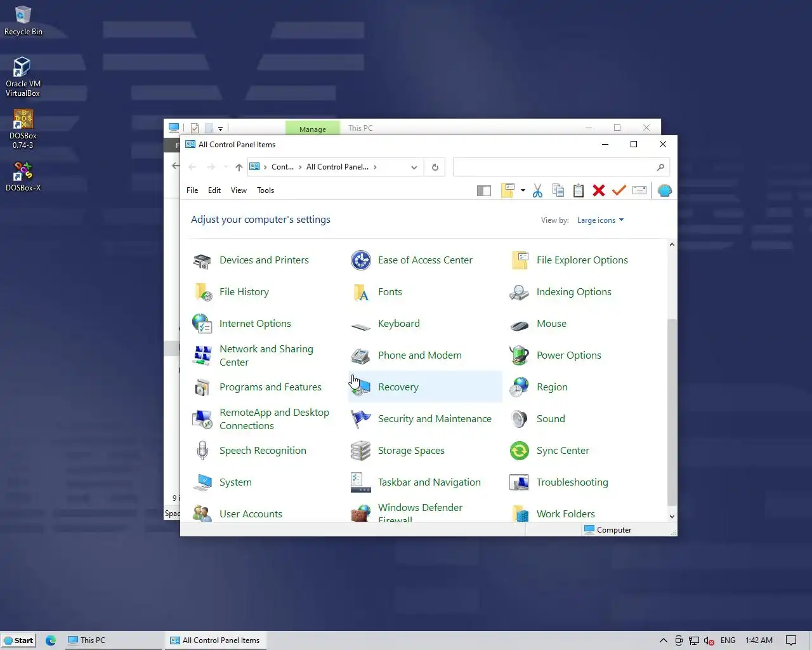This screenshot has width=812, height=650.
Task: Open Security and Maintenance
Action: click(x=421, y=419)
